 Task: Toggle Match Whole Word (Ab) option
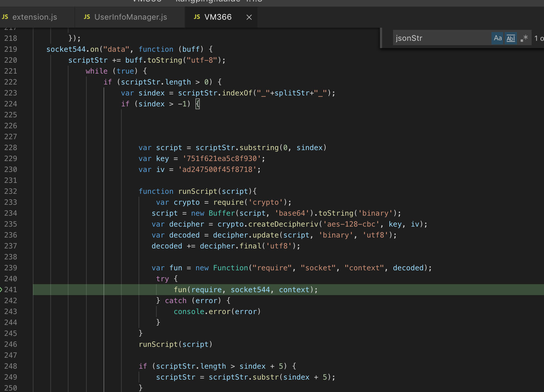tap(511, 38)
